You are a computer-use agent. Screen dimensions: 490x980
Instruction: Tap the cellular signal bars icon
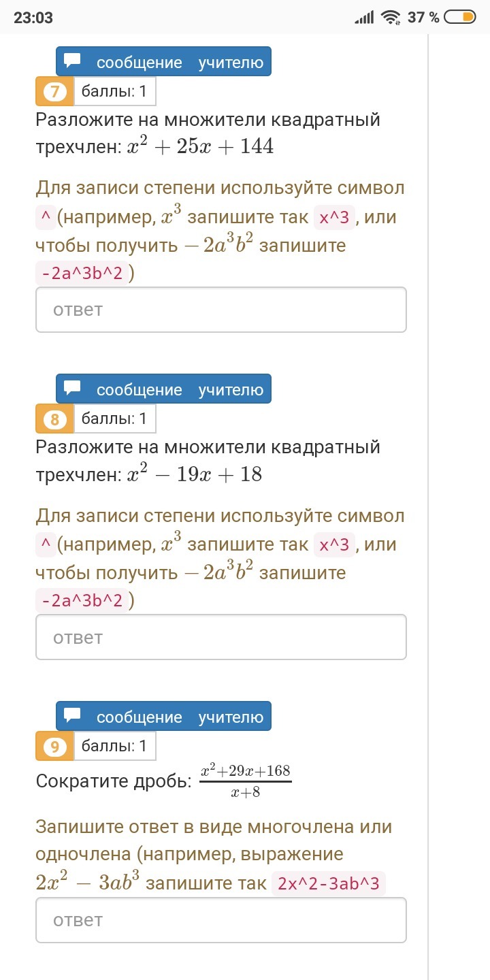point(365,18)
